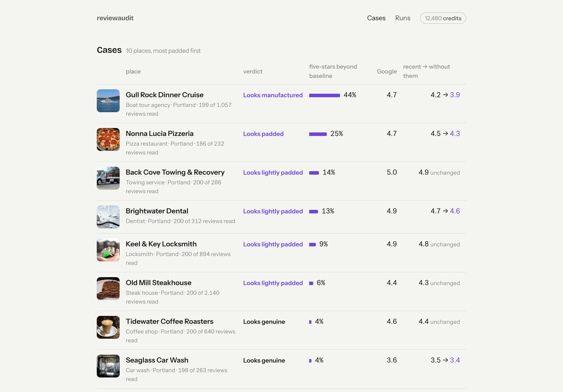Click the Keel & Key Locksmith keys thumbnail

point(108,250)
